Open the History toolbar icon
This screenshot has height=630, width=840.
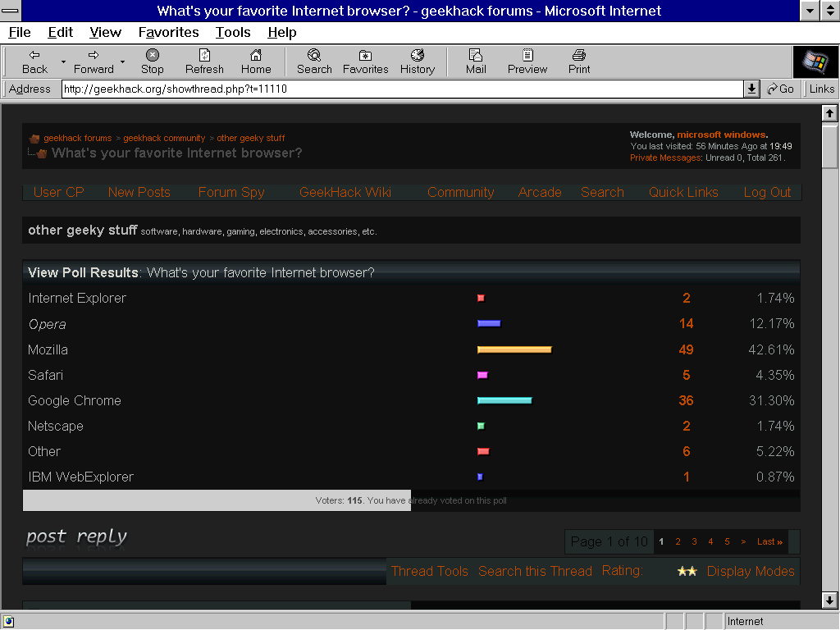[x=417, y=56]
